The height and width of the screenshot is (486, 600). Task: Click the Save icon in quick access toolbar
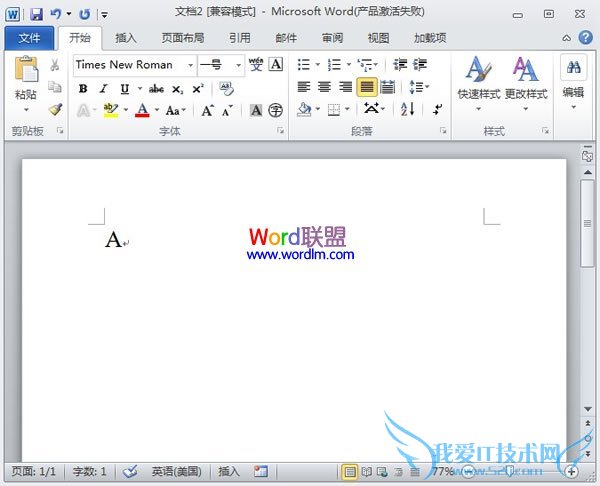click(36, 15)
